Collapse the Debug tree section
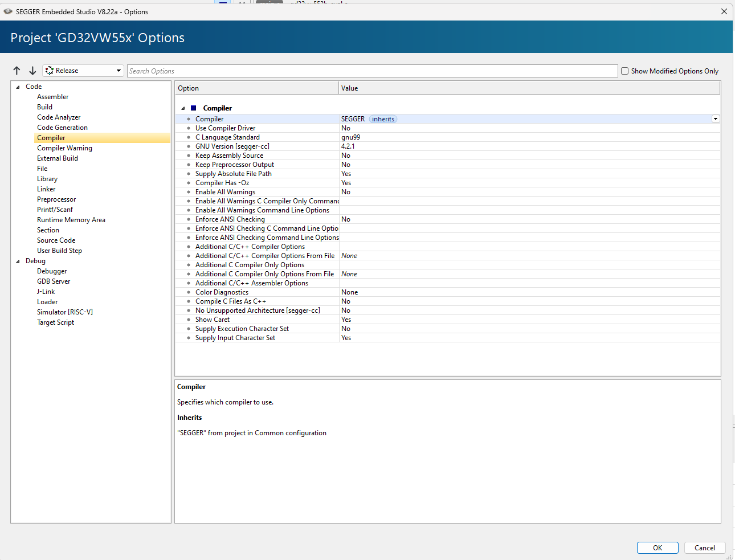The image size is (735, 560). [x=18, y=261]
